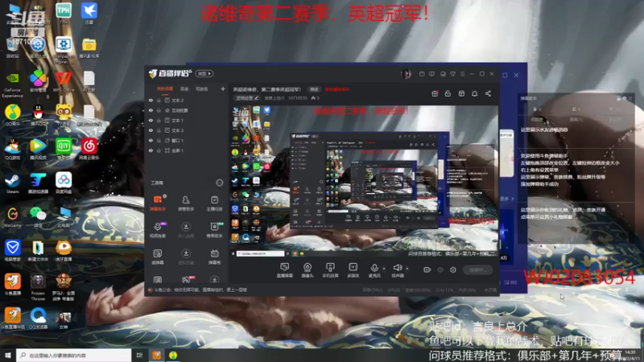Open QQ音乐 desktop icon
This screenshot has height=362, width=644.
pyautogui.click(x=12, y=115)
